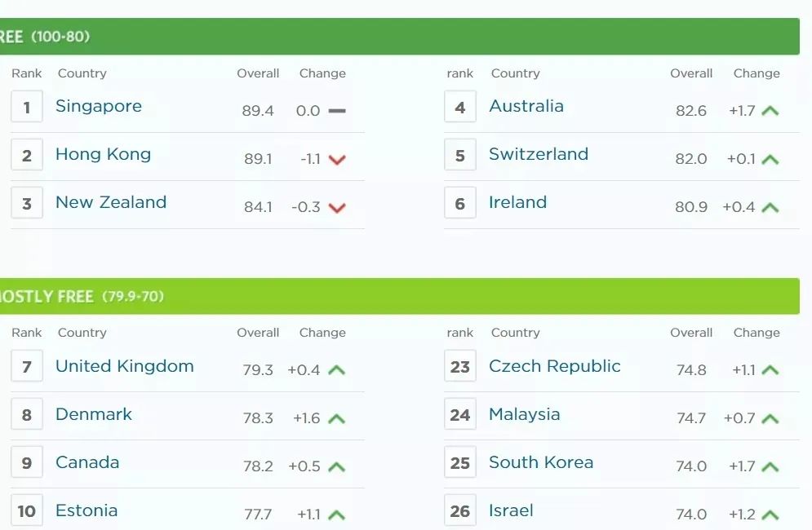Screen dimensions: 812x530
Task: Go to the Switzerland link
Action: click(539, 154)
